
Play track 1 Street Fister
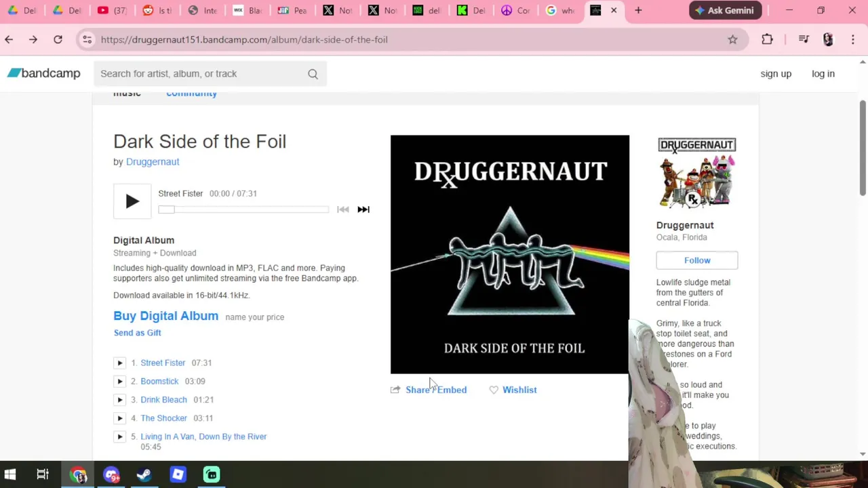click(x=119, y=363)
